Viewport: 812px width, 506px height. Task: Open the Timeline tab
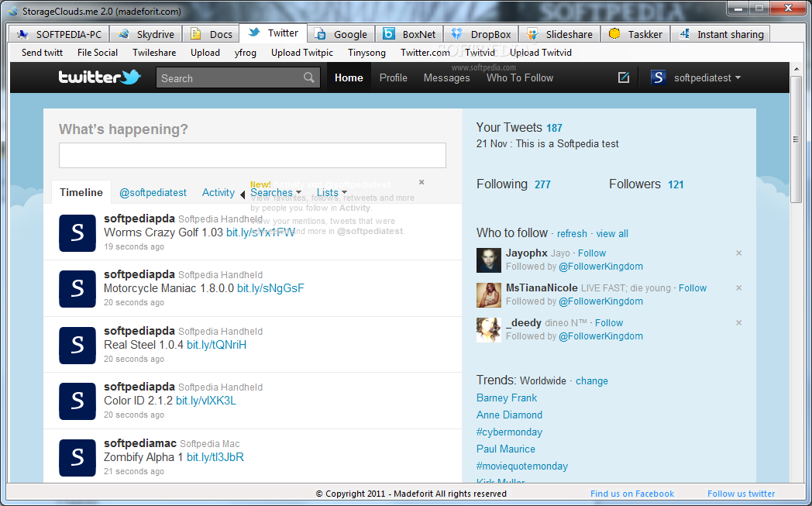click(x=81, y=193)
